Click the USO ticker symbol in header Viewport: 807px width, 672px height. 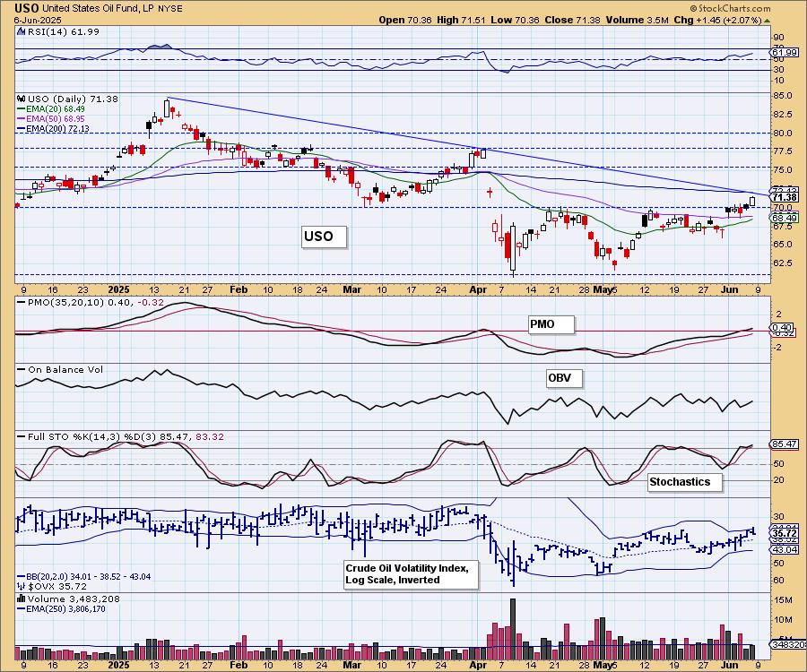pyautogui.click(x=26, y=8)
